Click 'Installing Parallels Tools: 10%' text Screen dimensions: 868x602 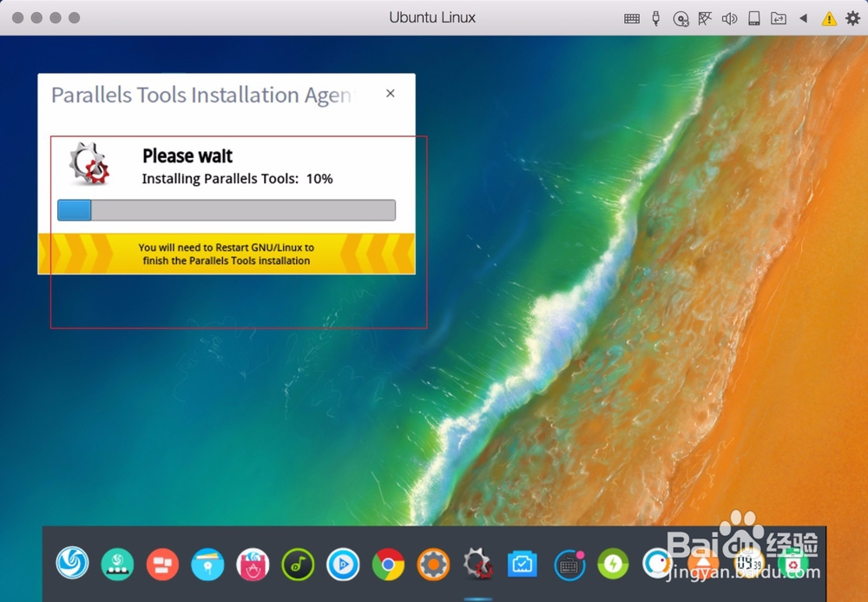point(237,179)
